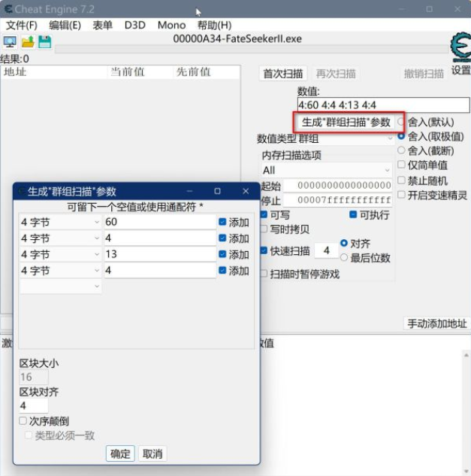Open the 文件(F) menu
The image size is (471, 476).
[22, 26]
